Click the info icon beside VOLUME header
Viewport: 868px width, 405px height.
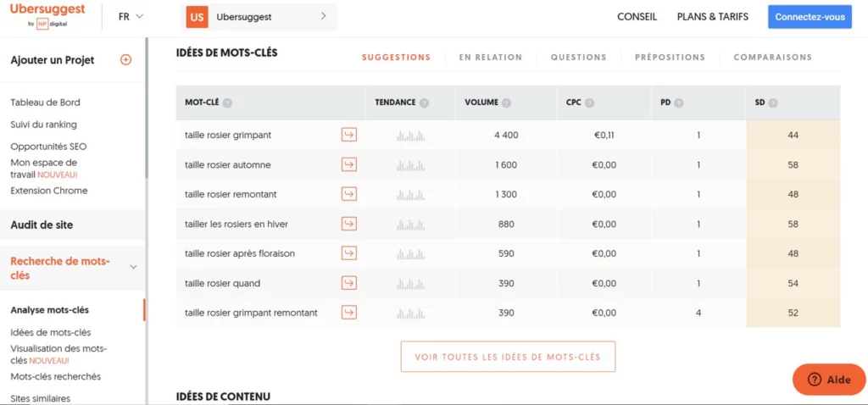click(x=506, y=103)
